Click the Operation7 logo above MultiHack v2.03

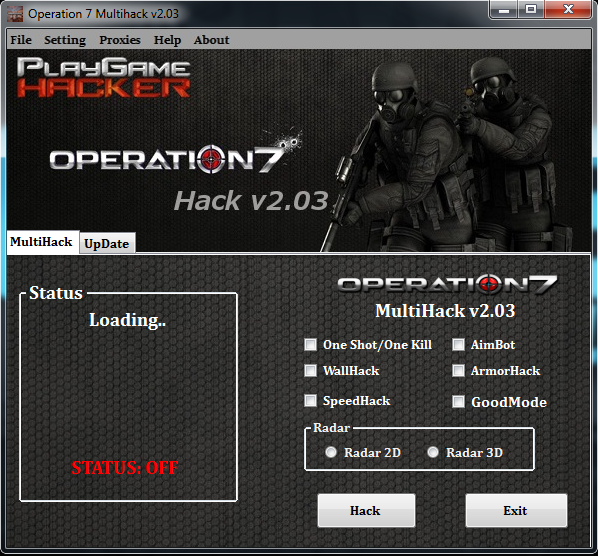[x=447, y=284]
